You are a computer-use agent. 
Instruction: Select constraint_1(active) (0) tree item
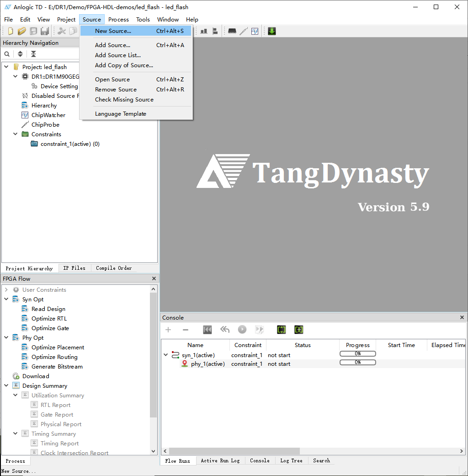[x=70, y=144]
